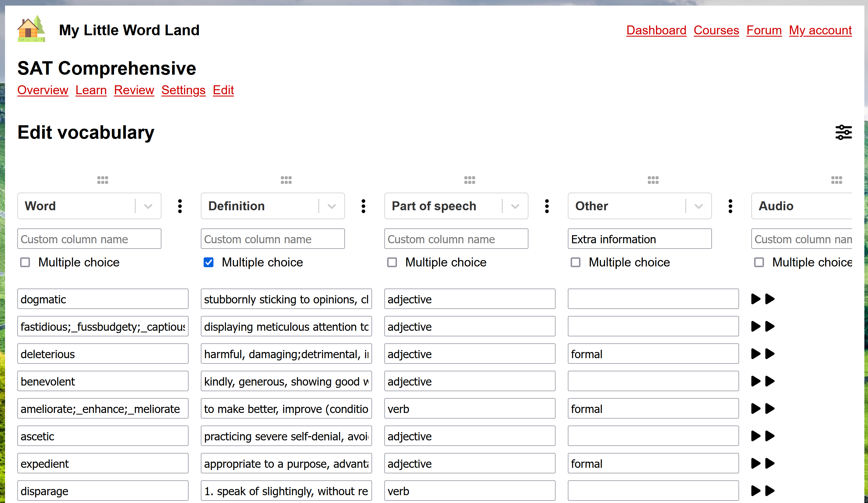The width and height of the screenshot is (868, 503).
Task: Play second audio for ascetic row
Action: 770,436
